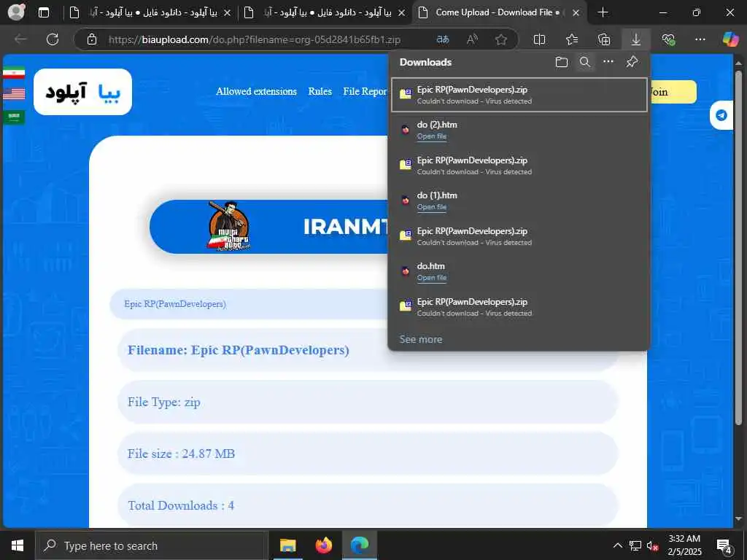This screenshot has height=560, width=747.
Task: Open the Collections icon
Action: pos(603,39)
